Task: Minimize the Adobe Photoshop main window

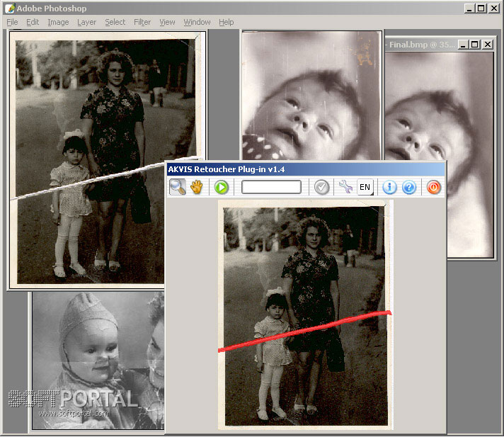Action: tap(469, 8)
